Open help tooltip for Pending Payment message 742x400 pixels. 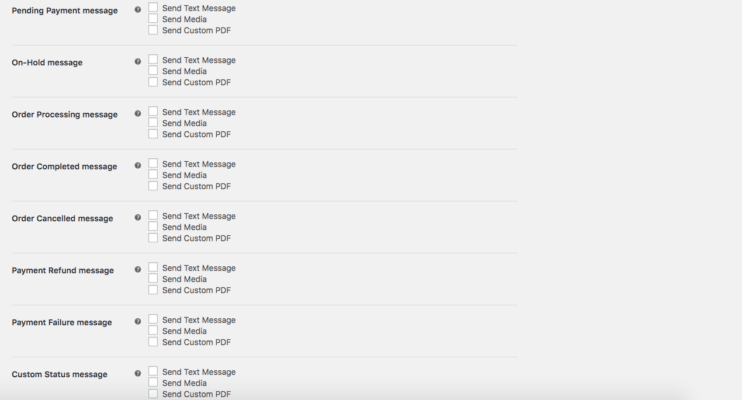[138, 9]
